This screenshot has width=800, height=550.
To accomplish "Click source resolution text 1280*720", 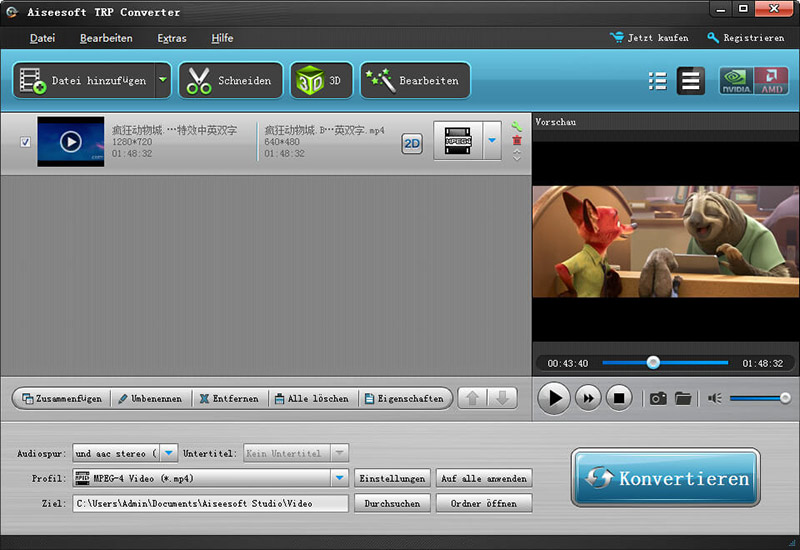I will (132, 142).
